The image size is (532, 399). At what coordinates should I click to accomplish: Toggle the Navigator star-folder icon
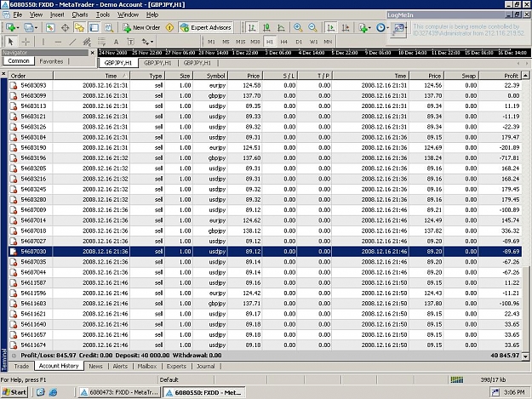(x=79, y=27)
